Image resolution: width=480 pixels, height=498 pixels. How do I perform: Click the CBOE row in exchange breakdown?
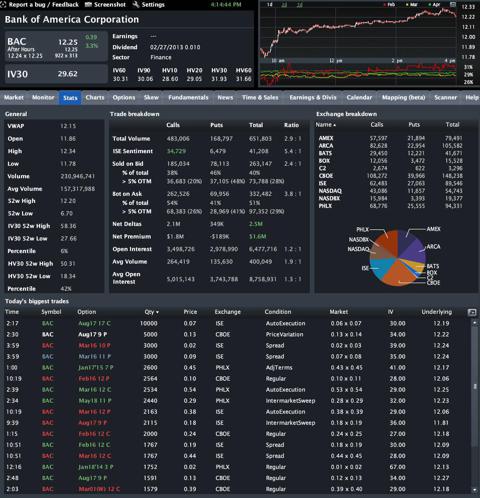click(x=390, y=176)
